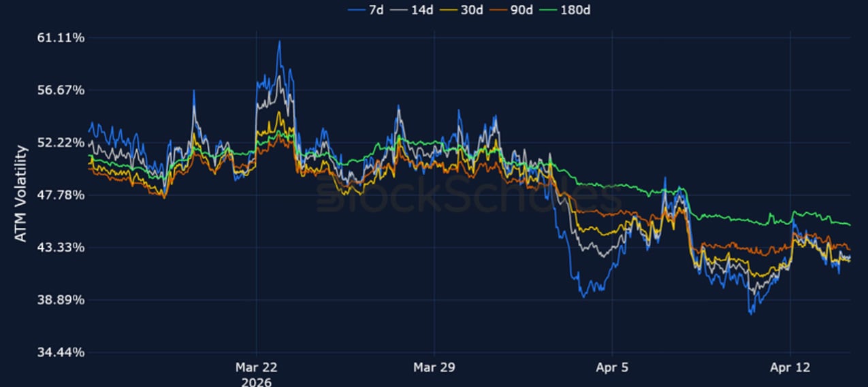
Task: Select the 47.78% y-axis tick
Action: coord(61,195)
